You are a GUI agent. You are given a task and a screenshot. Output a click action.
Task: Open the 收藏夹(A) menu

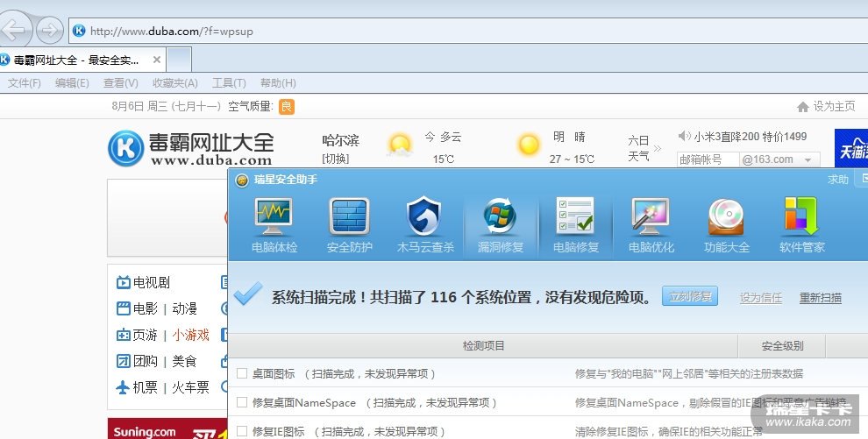point(175,83)
